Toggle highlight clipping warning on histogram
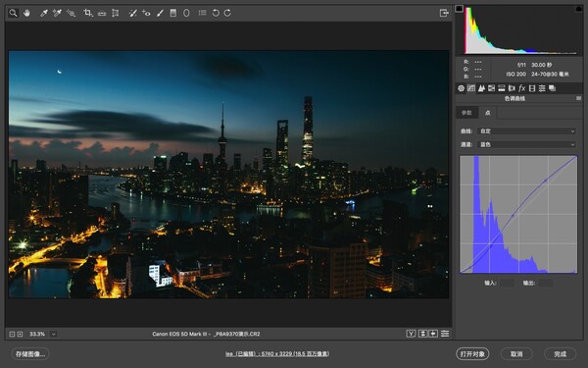Screen dimensions: 588x368 click(x=578, y=9)
